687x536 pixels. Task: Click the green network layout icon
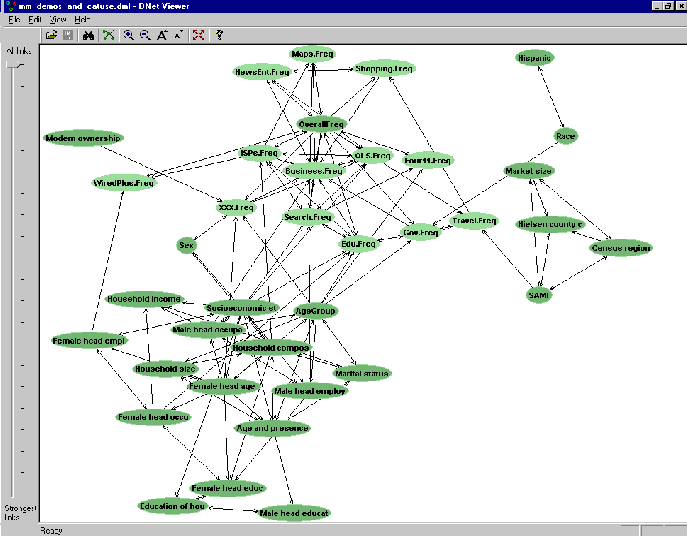tap(110, 35)
